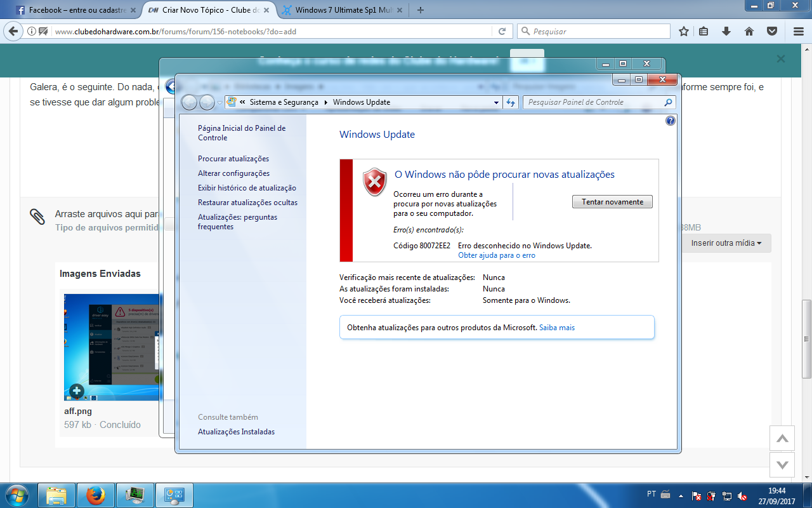Screen dimensions: 812x508
Task: Open Atualizações Instaladas link
Action: point(236,432)
